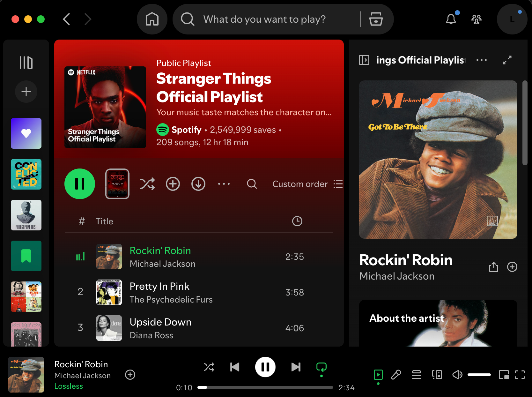Click the now playing bar album thumbnail
This screenshot has height=397, width=532.
(x=26, y=375)
